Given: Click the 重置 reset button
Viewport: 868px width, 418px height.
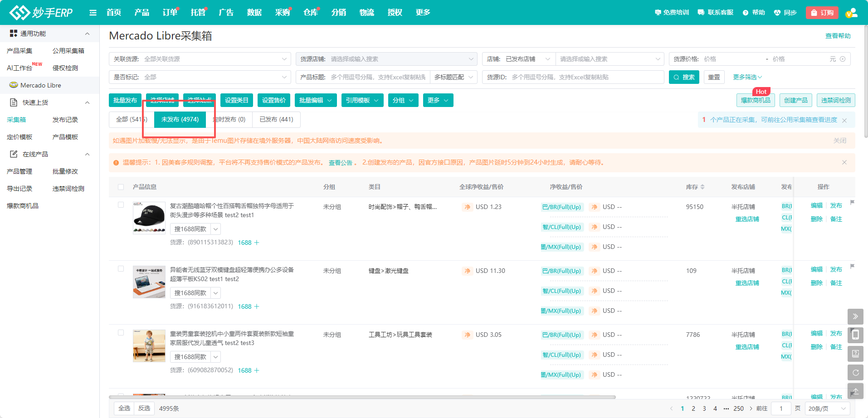Looking at the screenshot, I should (714, 77).
